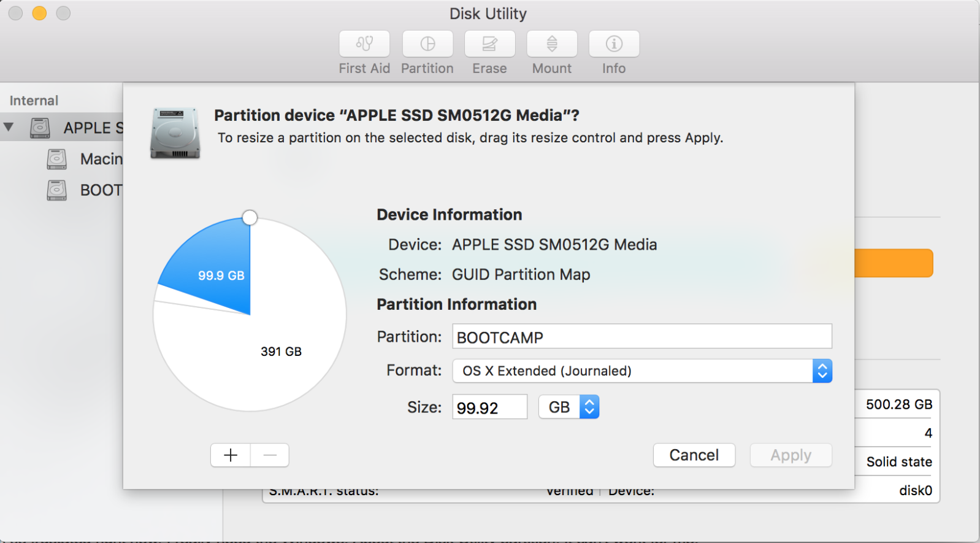Remove partition with the minus button
The width and height of the screenshot is (980, 543).
[270, 455]
